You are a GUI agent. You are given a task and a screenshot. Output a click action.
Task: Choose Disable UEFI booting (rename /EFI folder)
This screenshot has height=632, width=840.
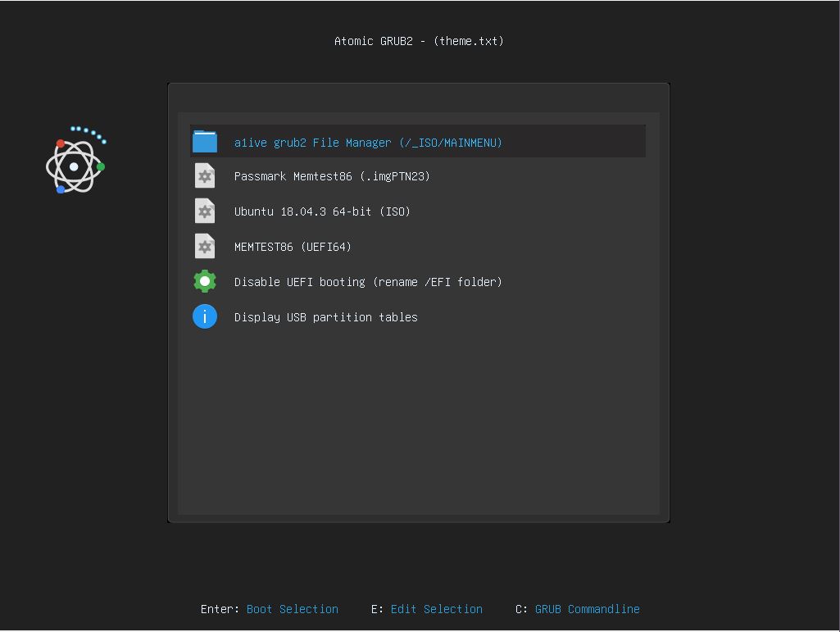(369, 282)
